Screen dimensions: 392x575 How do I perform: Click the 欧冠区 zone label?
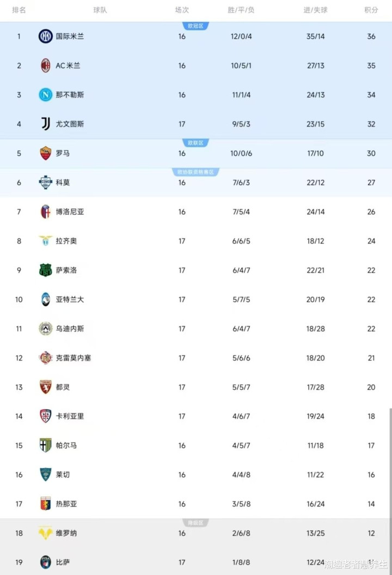[x=195, y=26]
